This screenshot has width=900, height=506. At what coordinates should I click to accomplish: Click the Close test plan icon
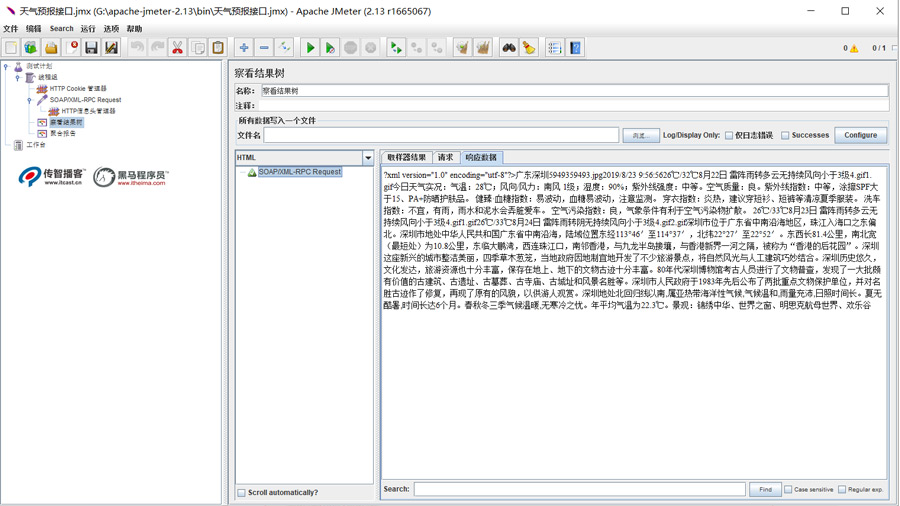click(71, 48)
